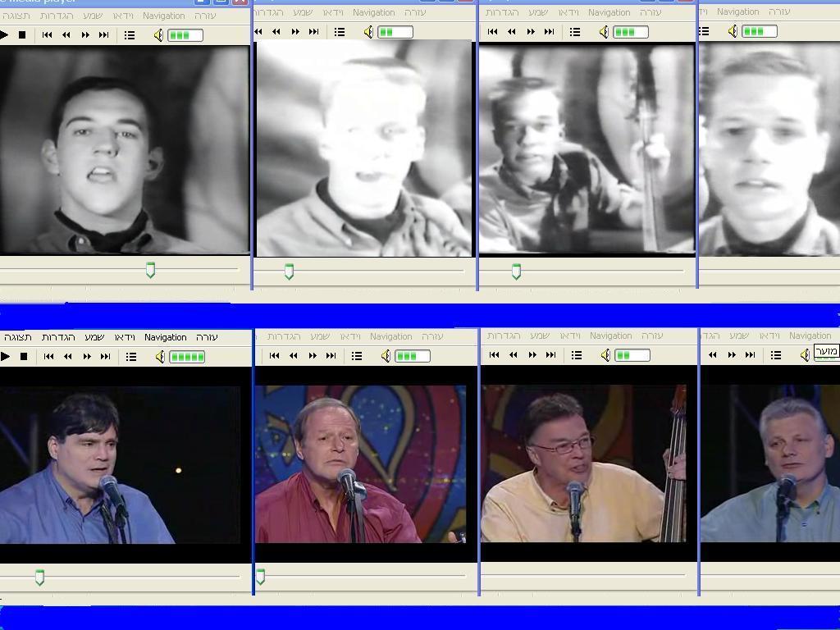Open שמע menu in yellow-shirt bassist's player
The height and width of the screenshot is (630, 840).
point(538,336)
